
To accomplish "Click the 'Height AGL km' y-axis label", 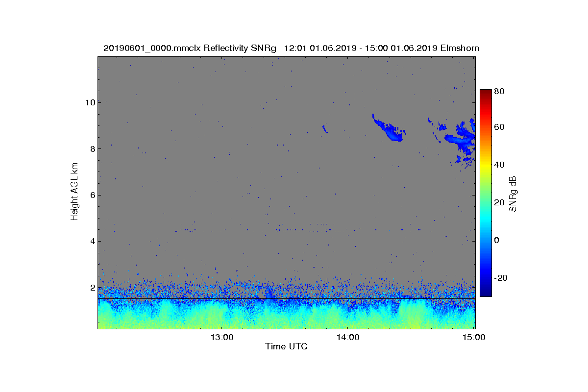I will click(74, 191).
